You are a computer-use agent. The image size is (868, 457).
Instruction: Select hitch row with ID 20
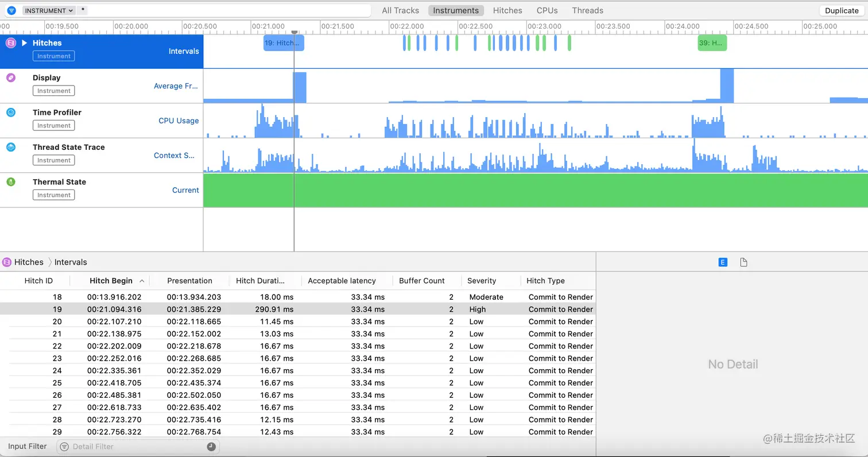pyautogui.click(x=298, y=322)
